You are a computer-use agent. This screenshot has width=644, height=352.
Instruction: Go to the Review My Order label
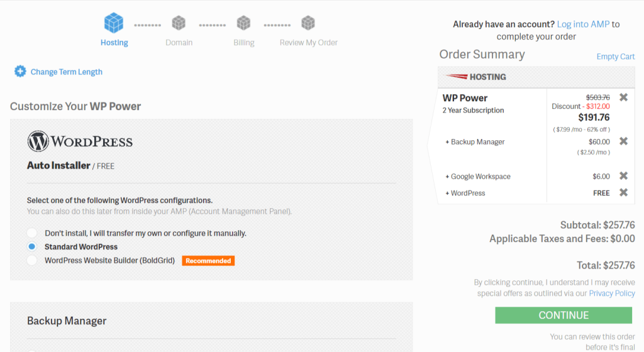pyautogui.click(x=308, y=43)
